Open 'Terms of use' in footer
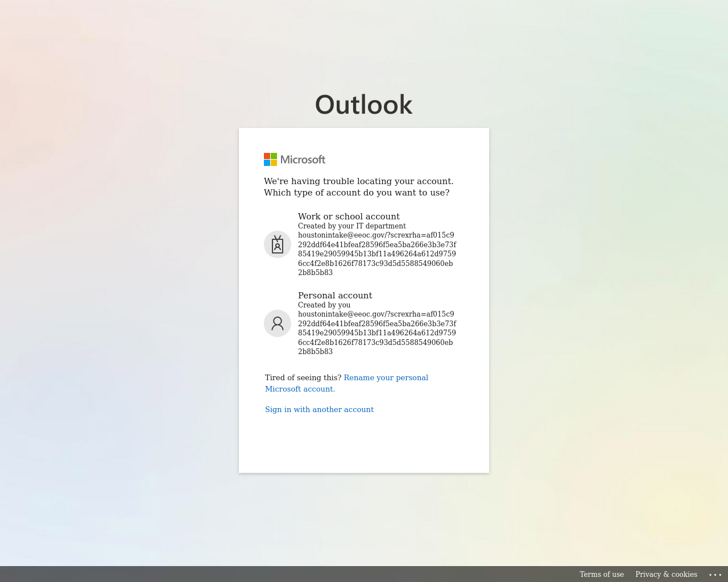Screen dimensions: 728x582 (x=602, y=574)
